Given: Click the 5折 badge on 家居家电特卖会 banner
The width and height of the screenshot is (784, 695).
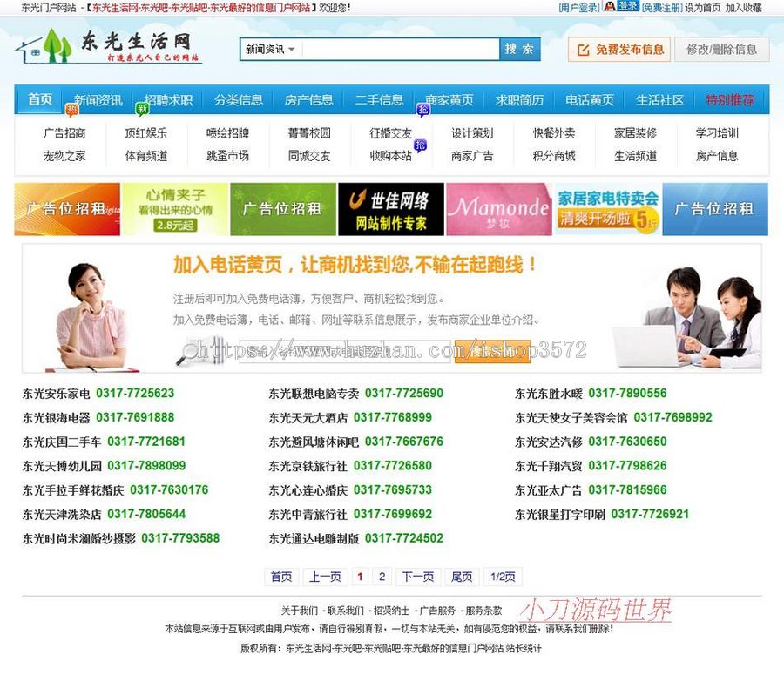Looking at the screenshot, I should (645, 219).
